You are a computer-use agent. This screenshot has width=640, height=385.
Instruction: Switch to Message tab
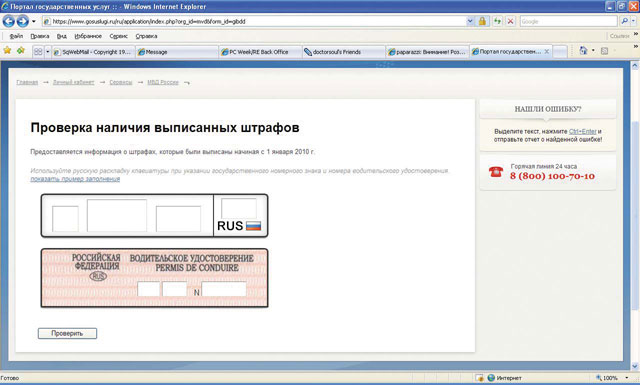click(177, 52)
